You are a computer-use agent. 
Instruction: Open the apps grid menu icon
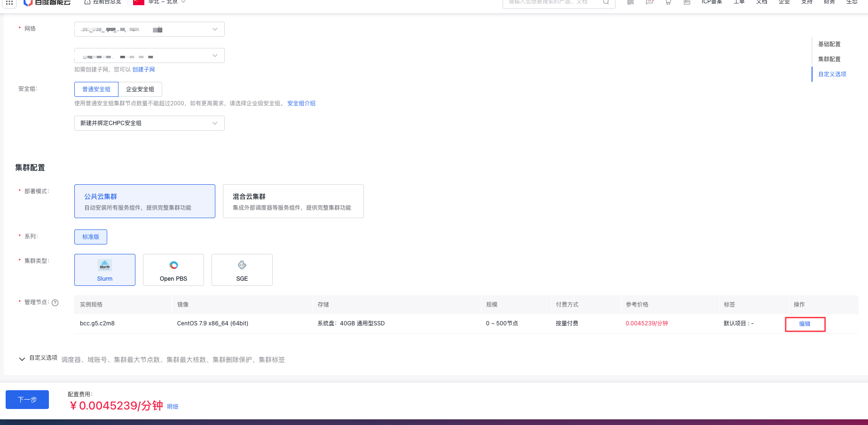pyautogui.click(x=9, y=2)
